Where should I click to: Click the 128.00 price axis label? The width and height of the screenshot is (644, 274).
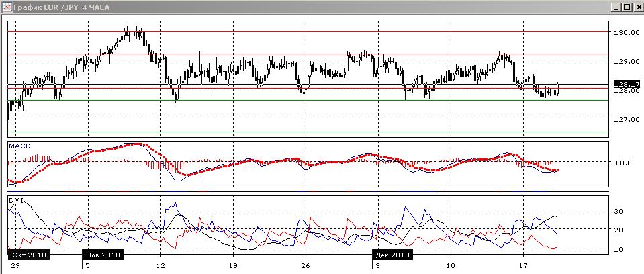(627, 91)
